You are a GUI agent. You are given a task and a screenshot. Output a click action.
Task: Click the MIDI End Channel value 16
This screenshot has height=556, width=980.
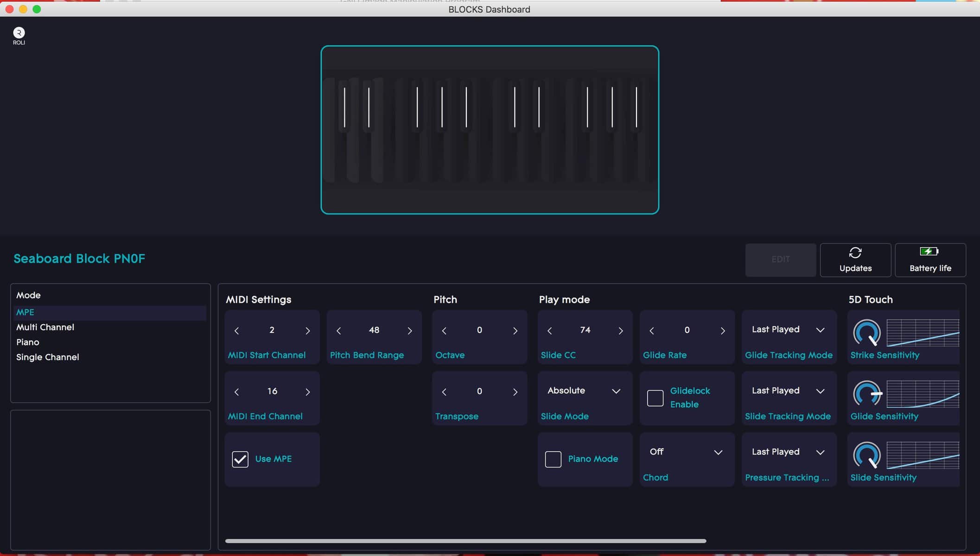click(272, 391)
